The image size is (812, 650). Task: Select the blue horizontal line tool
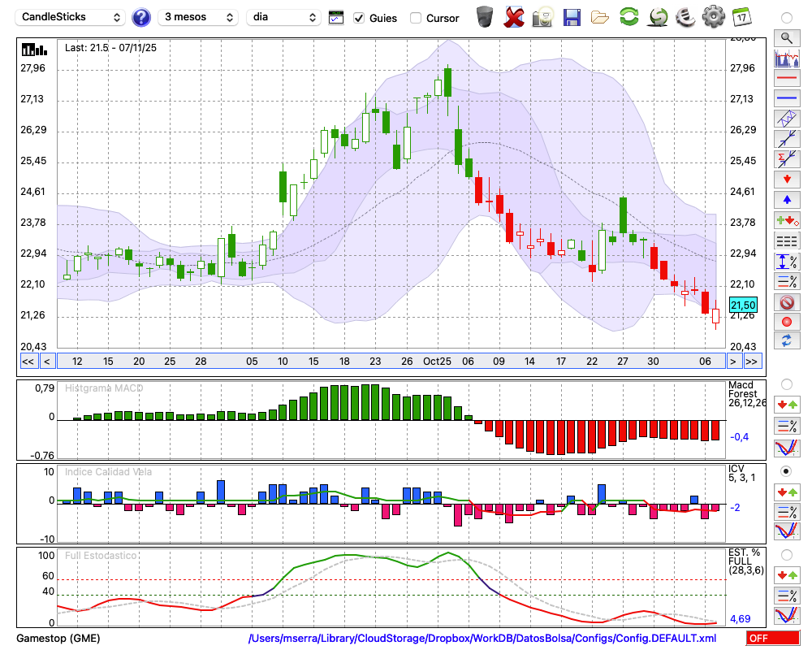point(786,98)
